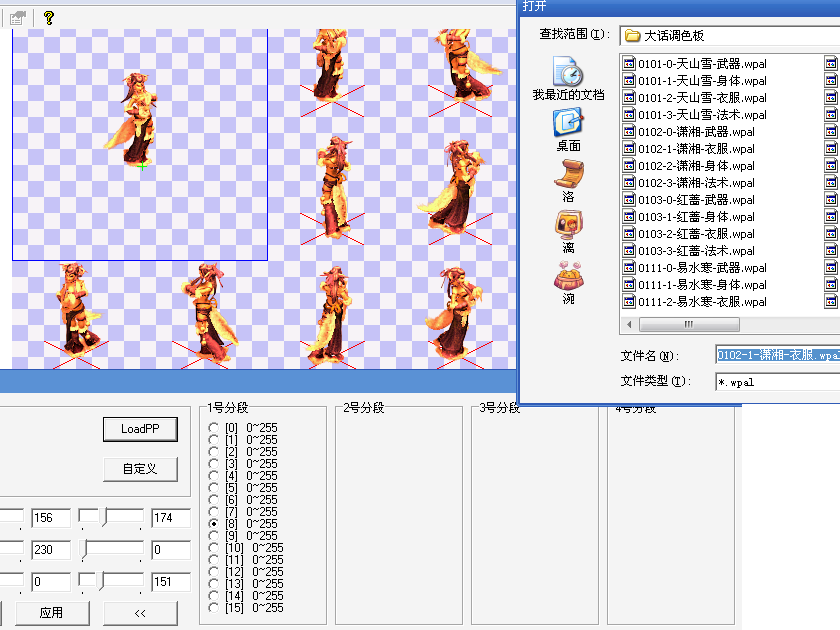Click the 自定义 button
840x630 pixels.
(x=140, y=469)
